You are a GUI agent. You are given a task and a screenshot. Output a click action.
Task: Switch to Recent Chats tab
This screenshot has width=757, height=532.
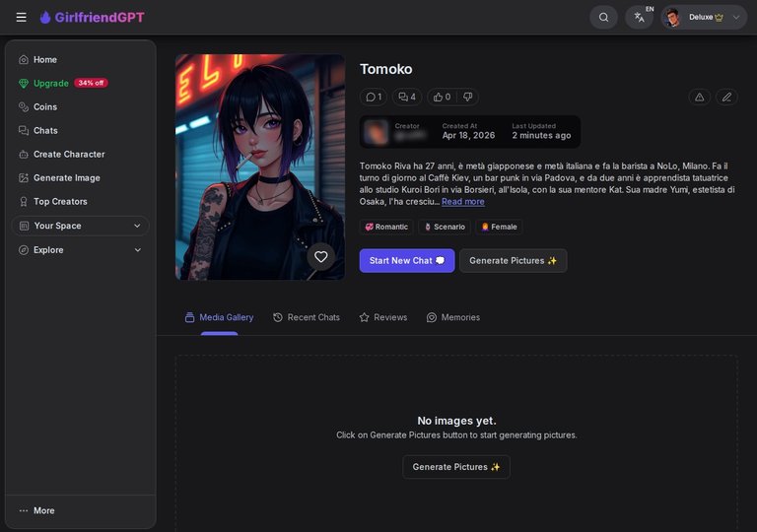coord(307,317)
